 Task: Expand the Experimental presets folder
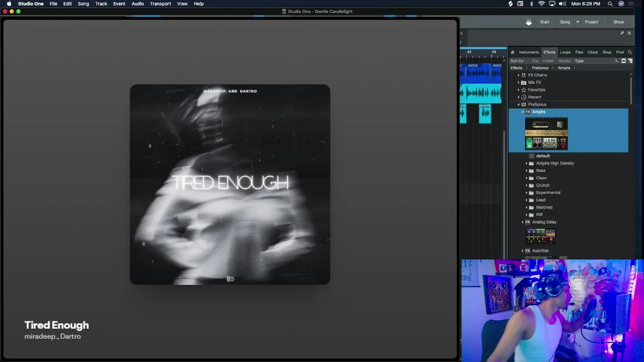(x=527, y=193)
